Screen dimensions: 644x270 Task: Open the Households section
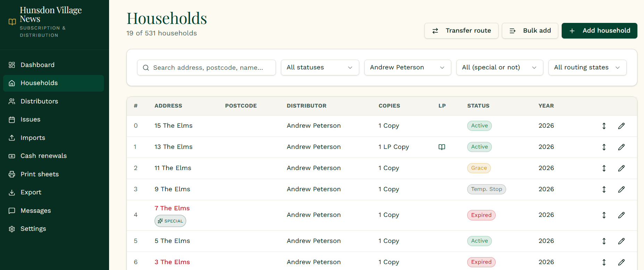pyautogui.click(x=53, y=83)
